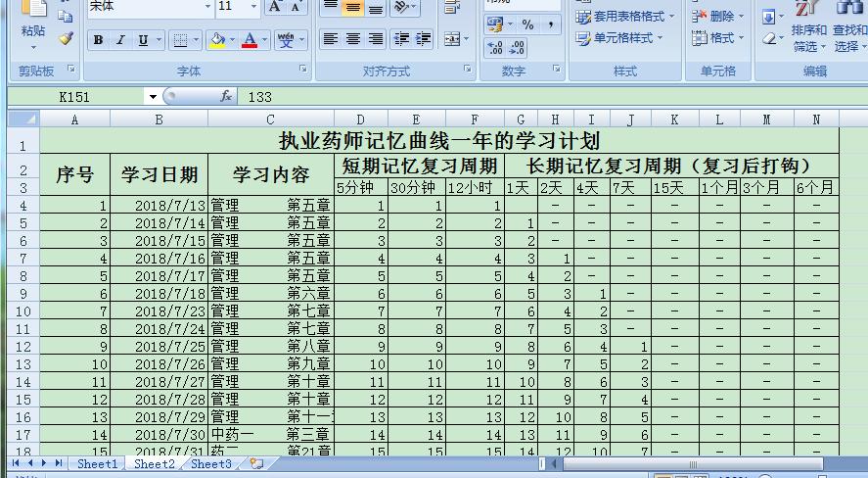
Task: Expand borders dropdown arrow
Action: (196, 40)
